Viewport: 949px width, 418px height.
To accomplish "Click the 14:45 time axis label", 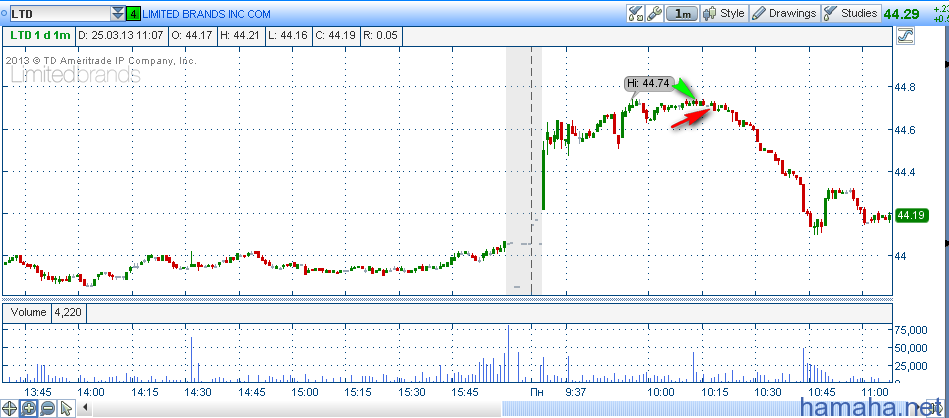I will tap(251, 392).
